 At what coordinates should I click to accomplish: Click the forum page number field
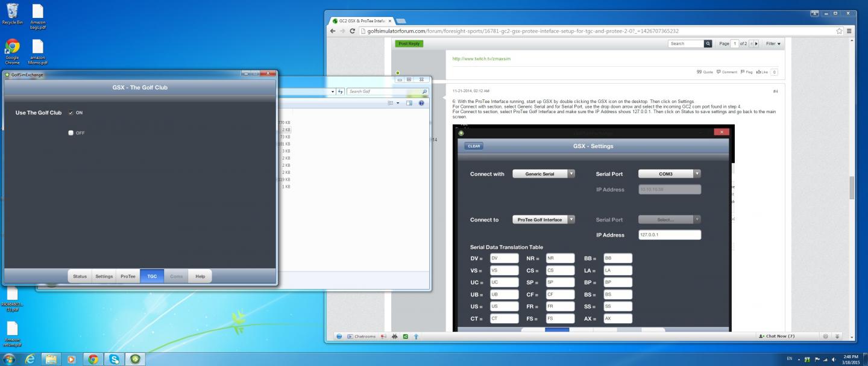pos(735,44)
